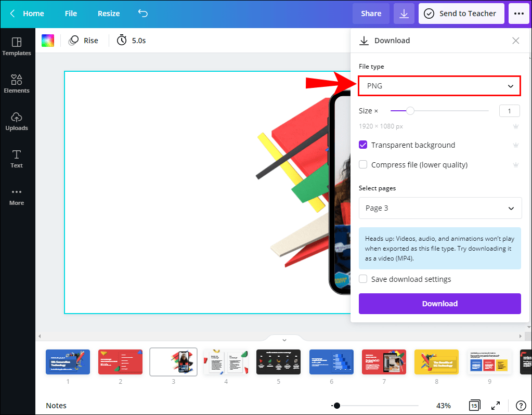Viewport: 532px width, 415px height.
Task: Open the PNG file type dropdown
Action: pyautogui.click(x=439, y=85)
